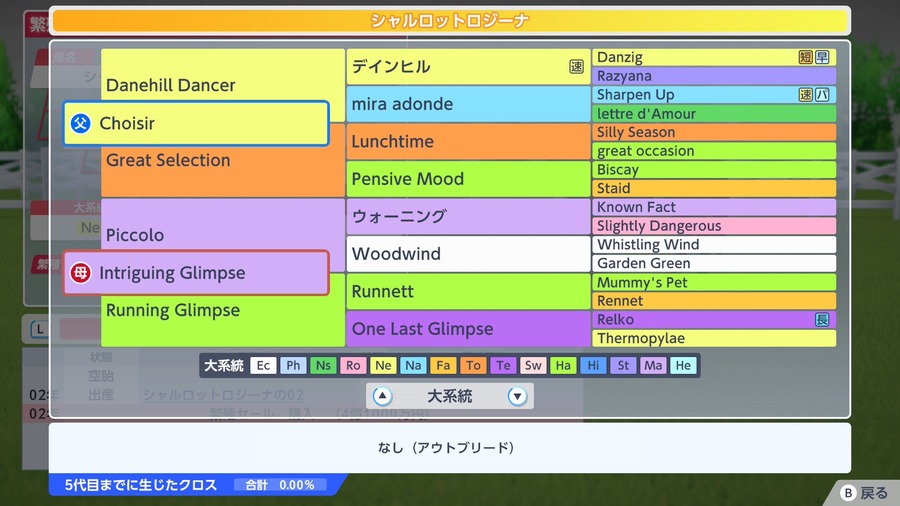
Task: Click the great occasion ancestor row
Action: point(714,151)
